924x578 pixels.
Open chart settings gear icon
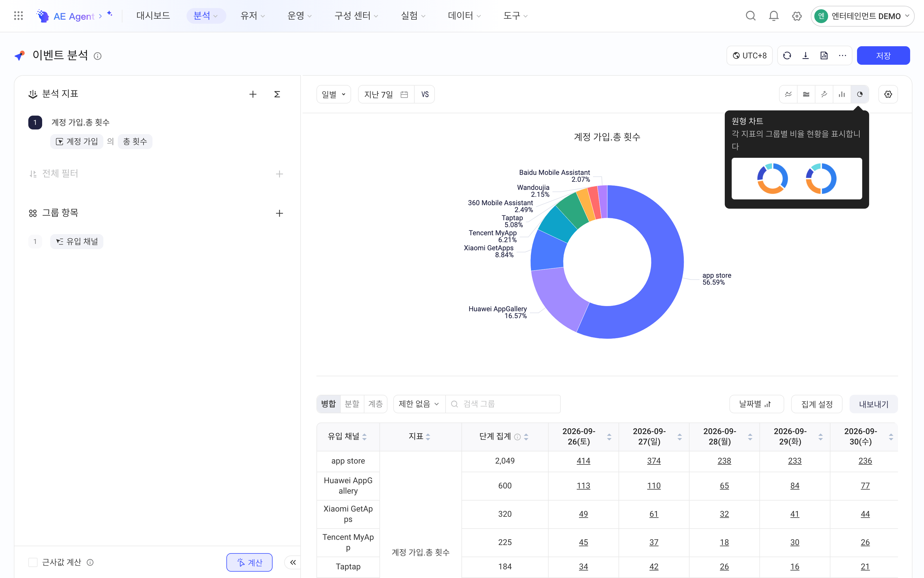point(888,94)
